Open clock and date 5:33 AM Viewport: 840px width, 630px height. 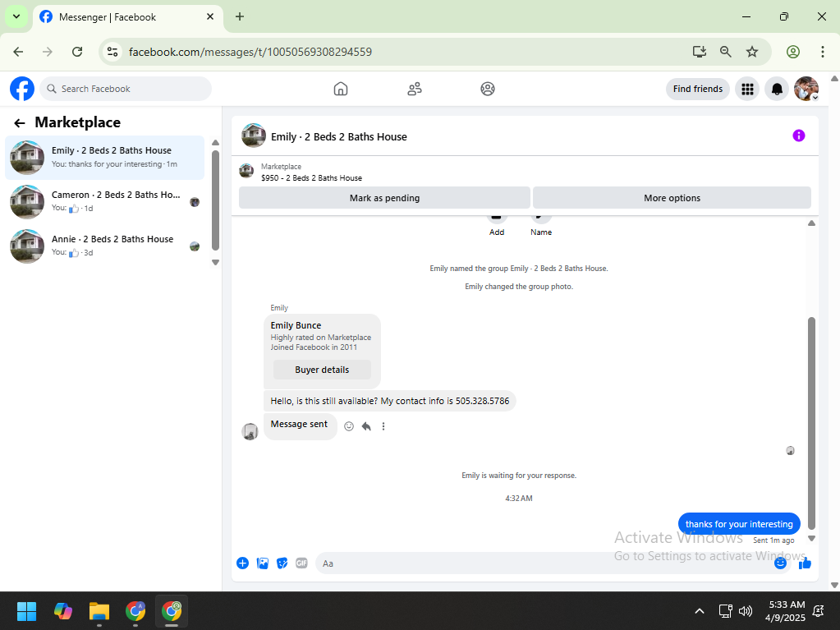(x=785, y=611)
